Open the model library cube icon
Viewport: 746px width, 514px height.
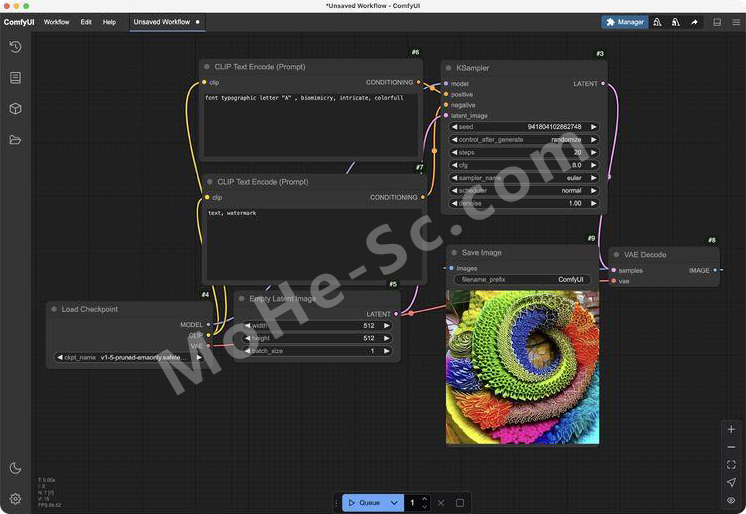tap(15, 109)
